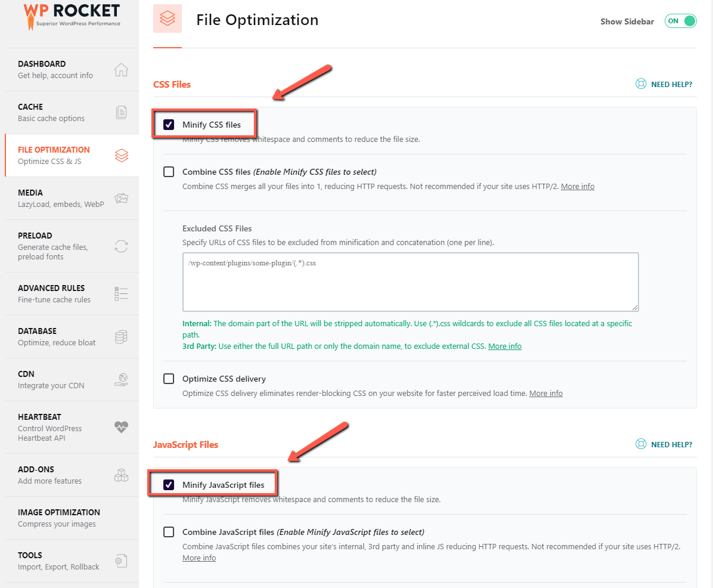Click Need Help link in JavaScript Files section
This screenshot has height=588, width=713.
(x=671, y=444)
